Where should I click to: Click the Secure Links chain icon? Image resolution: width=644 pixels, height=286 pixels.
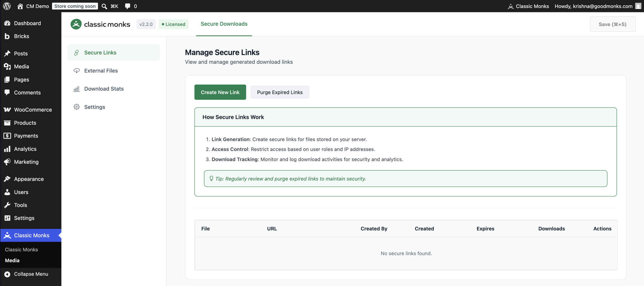(x=76, y=53)
